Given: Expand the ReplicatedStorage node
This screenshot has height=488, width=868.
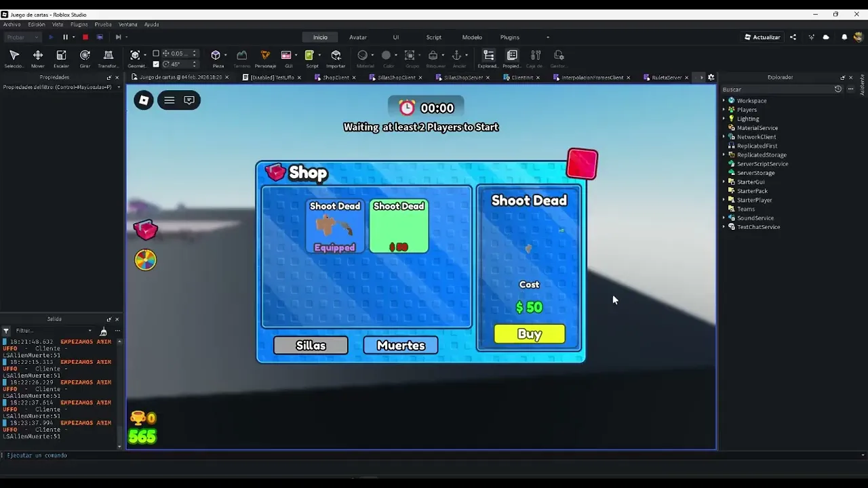Looking at the screenshot, I should click(x=724, y=155).
